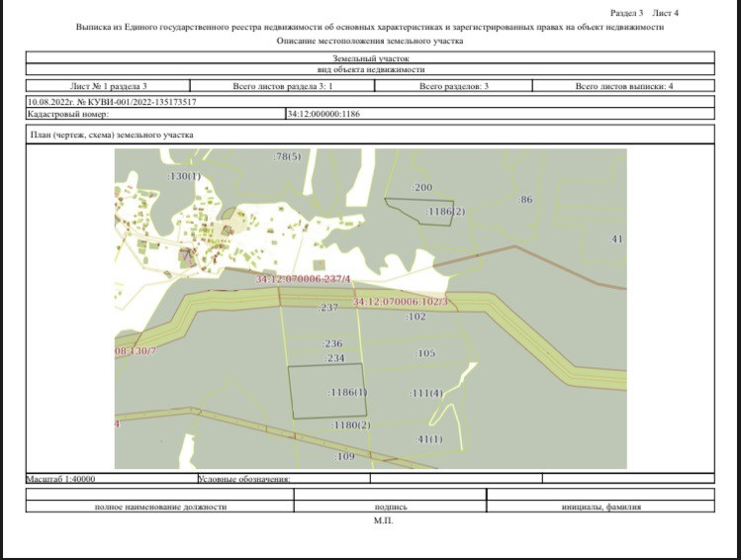Click 'инициалы, фамилия' field label
The width and height of the screenshot is (741, 560).
[x=602, y=508]
